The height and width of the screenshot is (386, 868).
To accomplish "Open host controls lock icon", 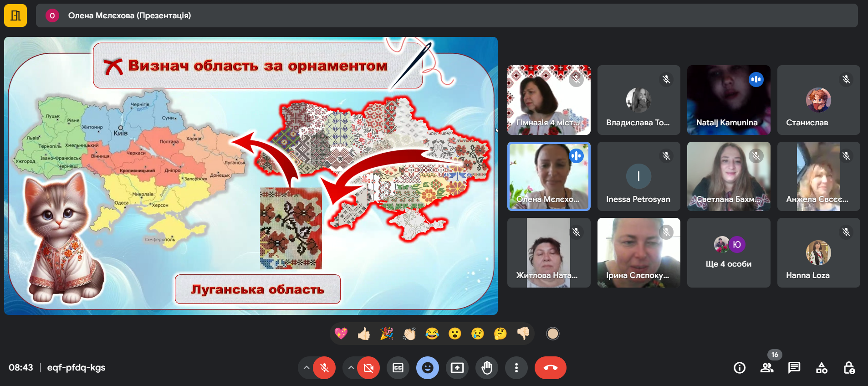I will coord(849,368).
